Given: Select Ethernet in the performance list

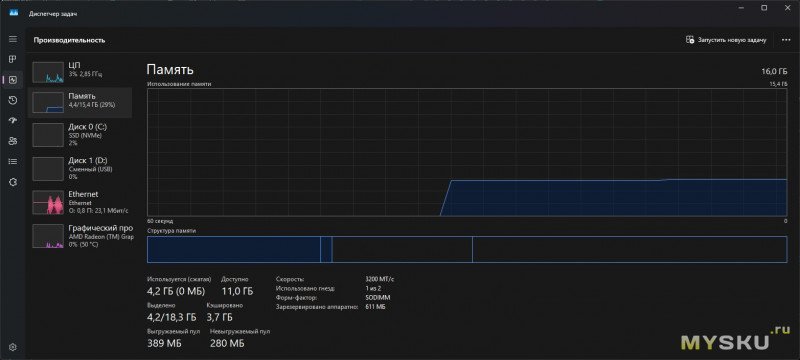Looking at the screenshot, I should pyautogui.click(x=81, y=202).
